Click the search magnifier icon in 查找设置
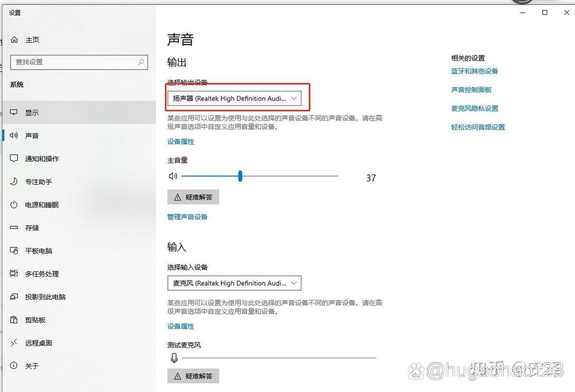The height and width of the screenshot is (392, 575). [141, 62]
